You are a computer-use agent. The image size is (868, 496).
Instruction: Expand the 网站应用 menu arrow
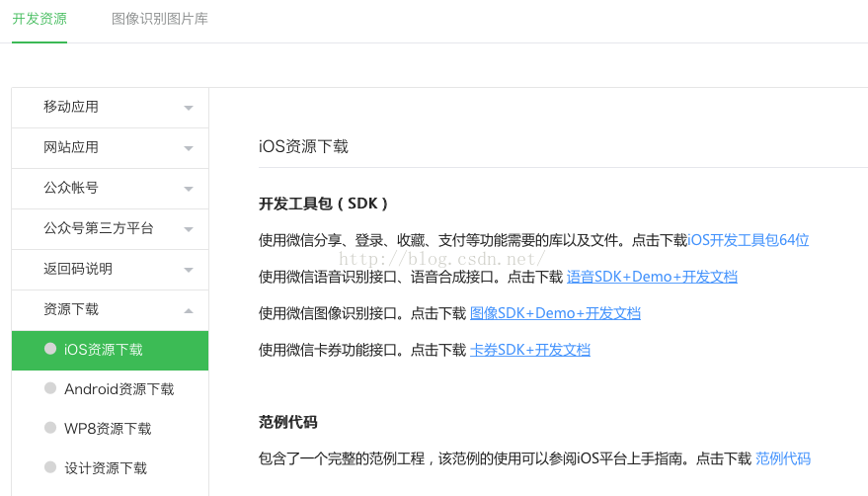coord(189,148)
